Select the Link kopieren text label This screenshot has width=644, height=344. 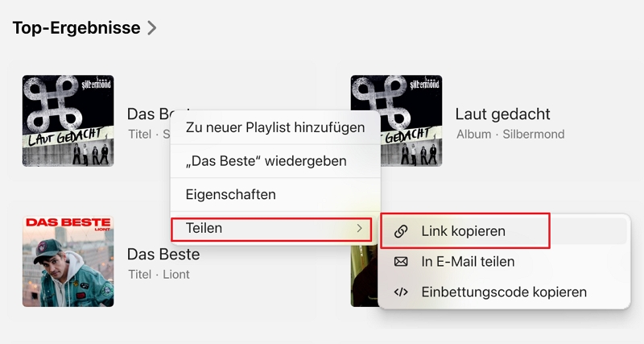(463, 231)
